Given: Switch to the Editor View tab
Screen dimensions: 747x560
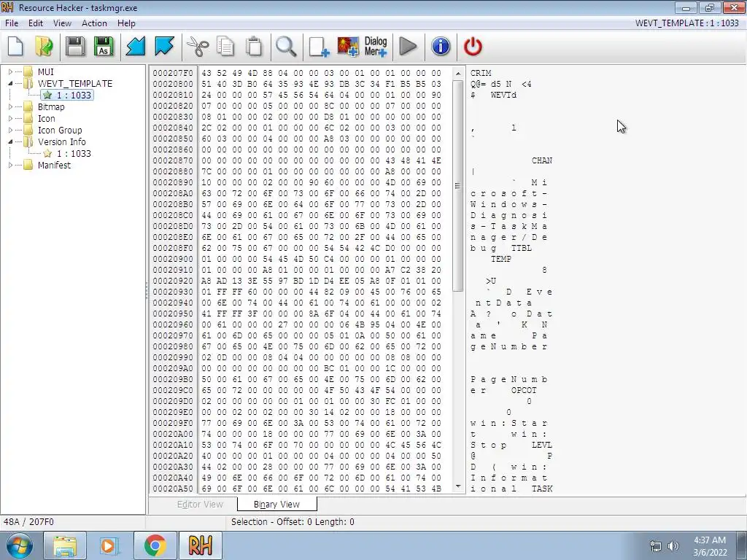Looking at the screenshot, I should coord(200,505).
